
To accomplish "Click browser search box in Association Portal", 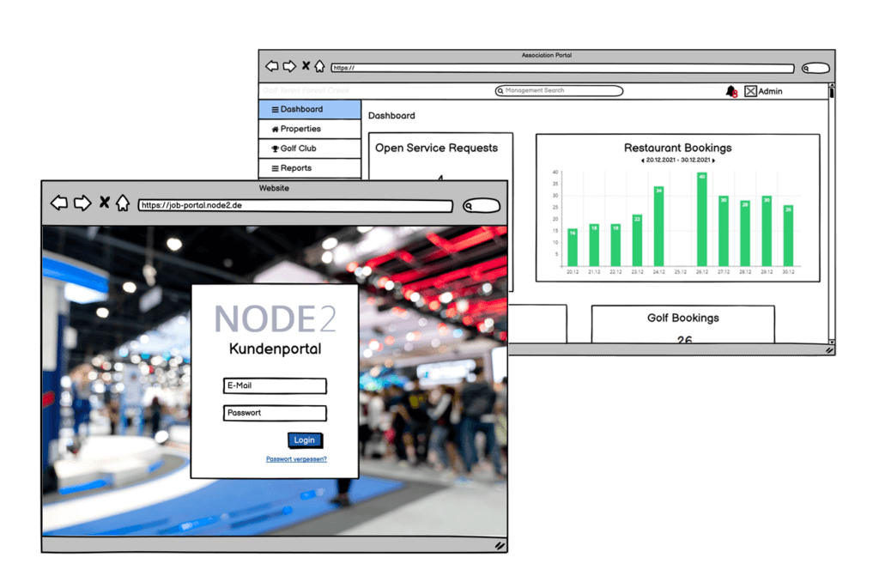I will pyautogui.click(x=815, y=69).
